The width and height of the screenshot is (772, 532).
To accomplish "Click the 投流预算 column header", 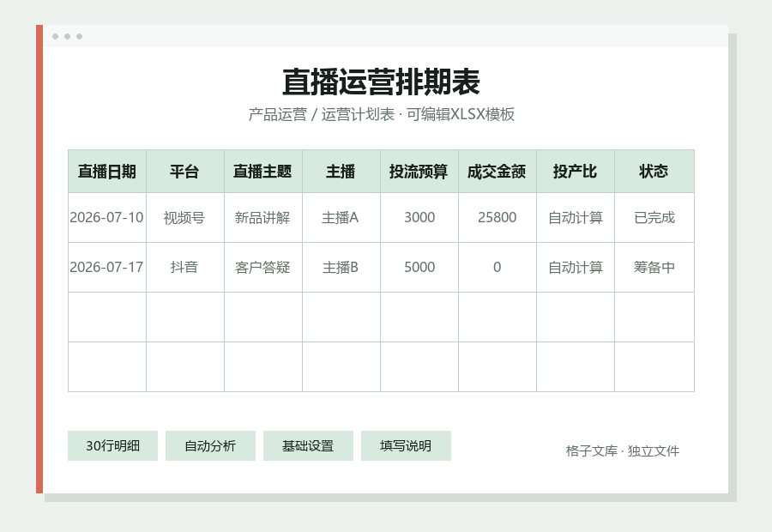I will point(419,172).
